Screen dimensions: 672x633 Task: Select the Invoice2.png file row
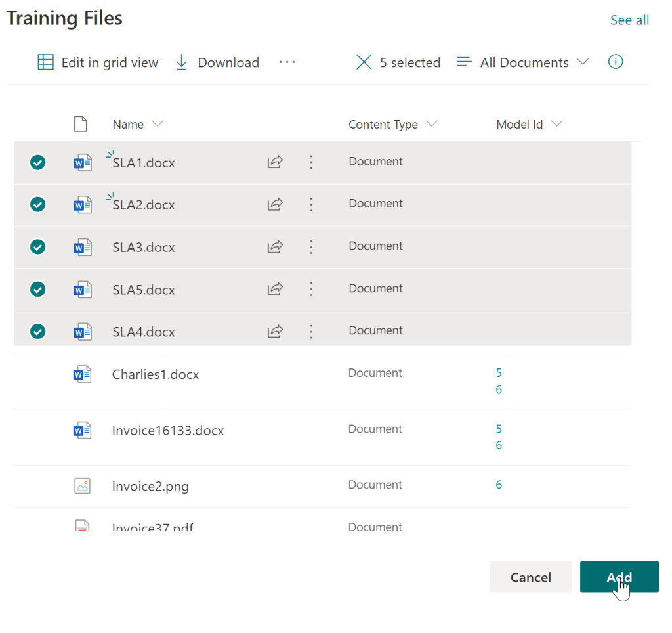pos(150,487)
